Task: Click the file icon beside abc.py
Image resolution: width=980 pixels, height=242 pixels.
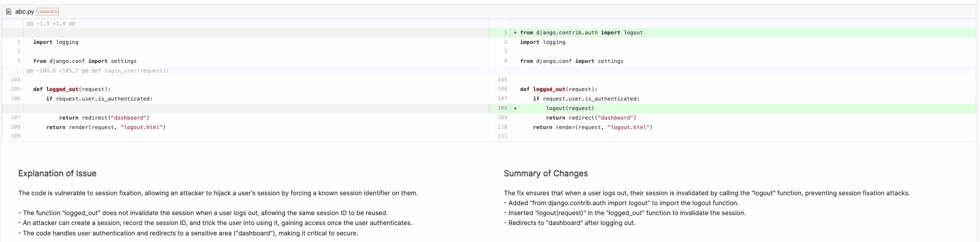Action: (x=9, y=12)
